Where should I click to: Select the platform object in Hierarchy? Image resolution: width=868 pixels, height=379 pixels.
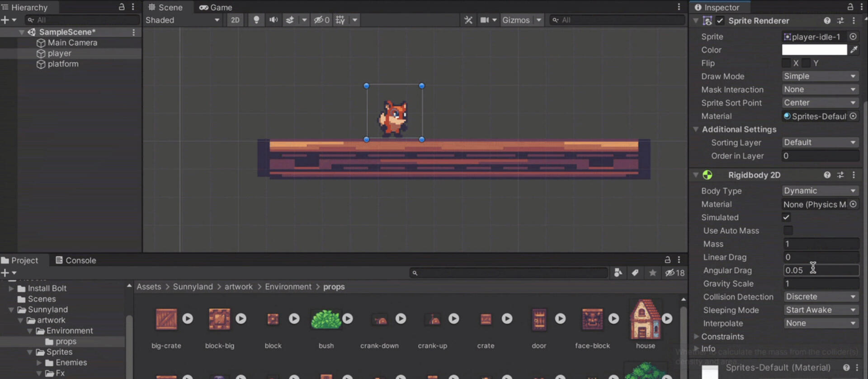[x=63, y=64]
